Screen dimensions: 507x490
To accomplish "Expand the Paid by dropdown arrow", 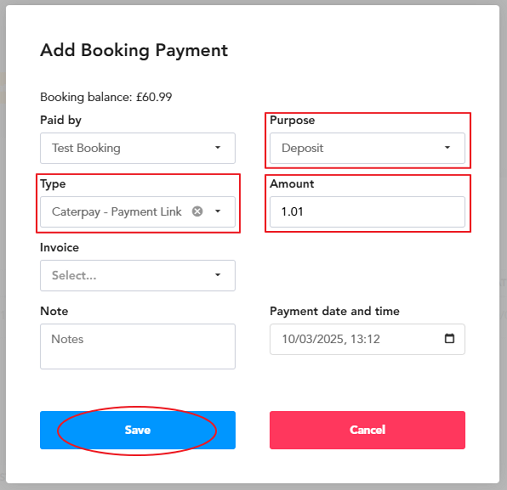I will coord(218,147).
